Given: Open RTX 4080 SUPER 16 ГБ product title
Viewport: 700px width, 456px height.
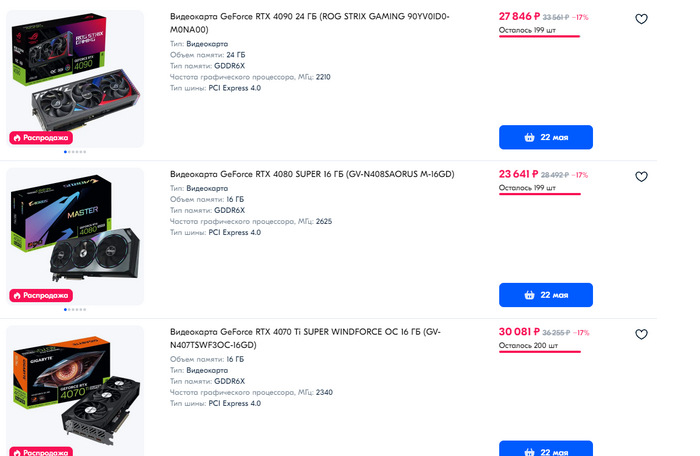Looking at the screenshot, I should 312,174.
